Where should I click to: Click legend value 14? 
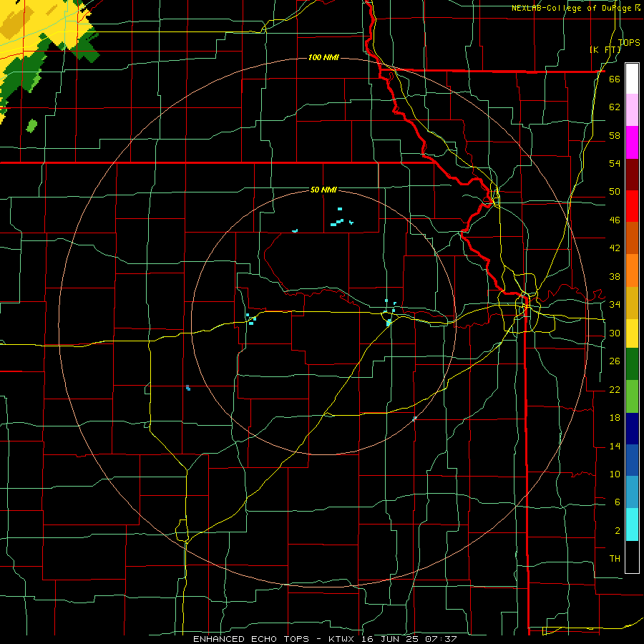pyautogui.click(x=615, y=446)
